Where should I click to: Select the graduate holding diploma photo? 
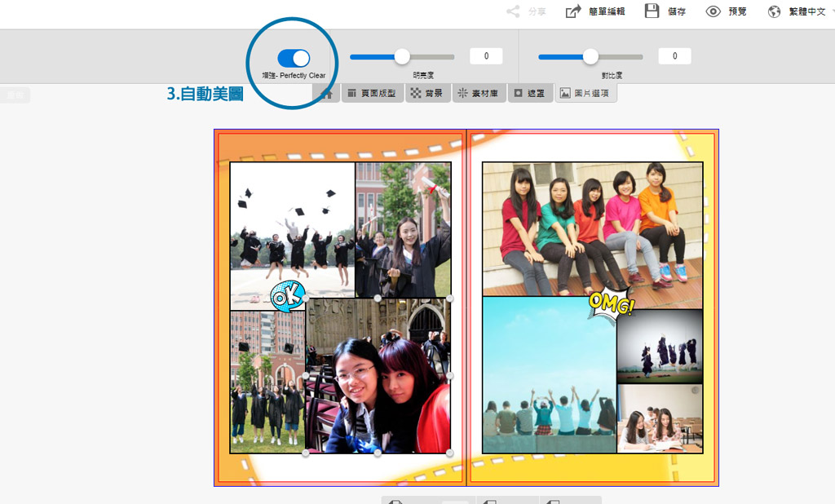coord(403,230)
